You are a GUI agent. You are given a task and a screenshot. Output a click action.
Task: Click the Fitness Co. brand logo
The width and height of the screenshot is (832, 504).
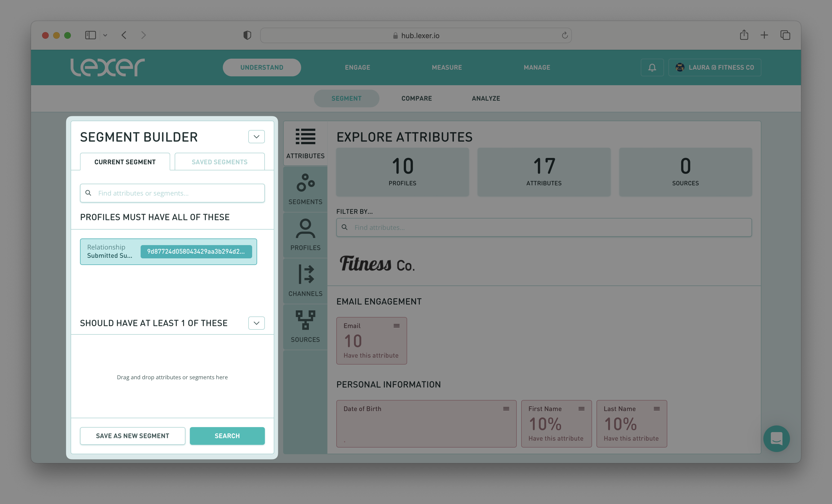coord(377,263)
